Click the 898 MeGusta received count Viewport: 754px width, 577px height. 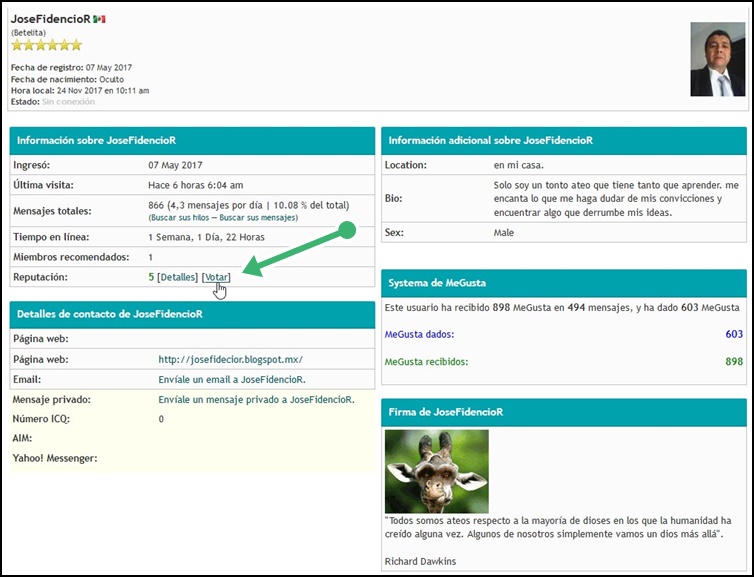point(733,361)
